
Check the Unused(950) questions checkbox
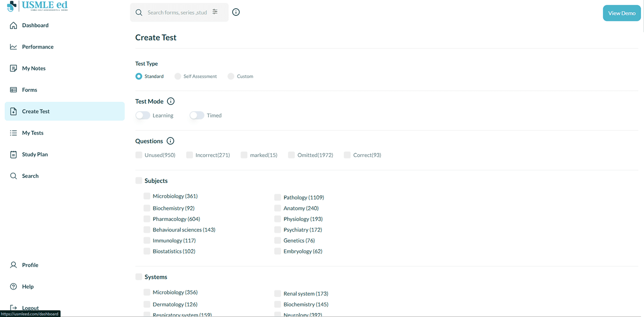pos(139,155)
